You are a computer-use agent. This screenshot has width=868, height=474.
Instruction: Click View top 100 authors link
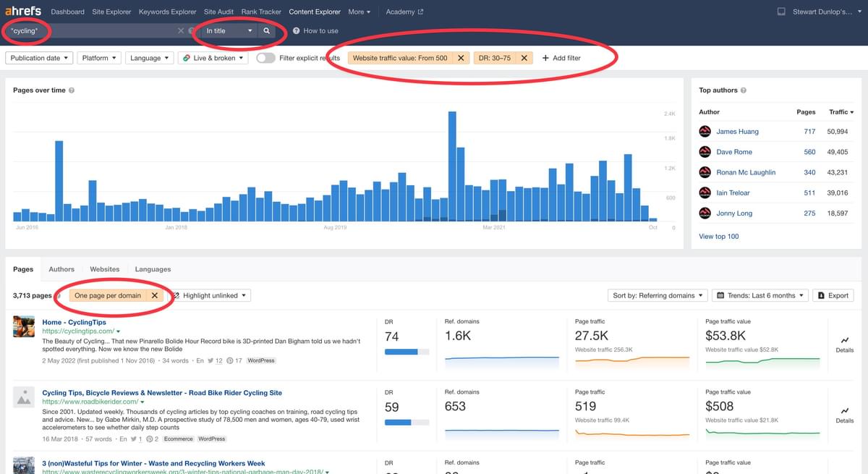[x=718, y=237]
